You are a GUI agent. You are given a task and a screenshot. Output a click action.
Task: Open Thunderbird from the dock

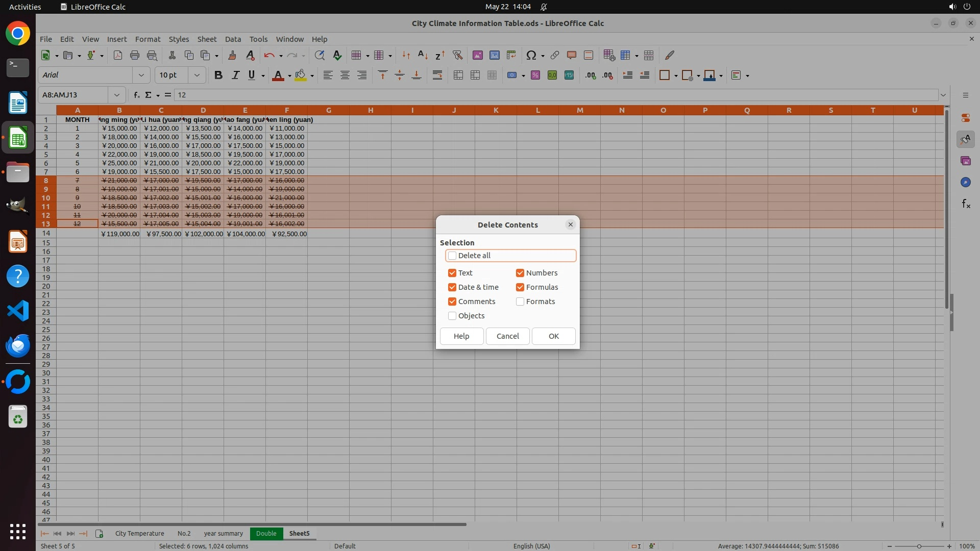tap(18, 346)
